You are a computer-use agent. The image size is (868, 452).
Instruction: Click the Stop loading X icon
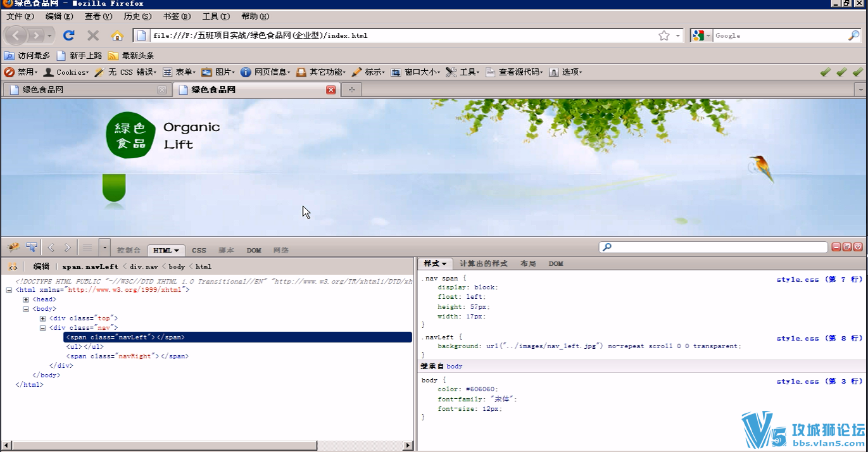point(93,35)
